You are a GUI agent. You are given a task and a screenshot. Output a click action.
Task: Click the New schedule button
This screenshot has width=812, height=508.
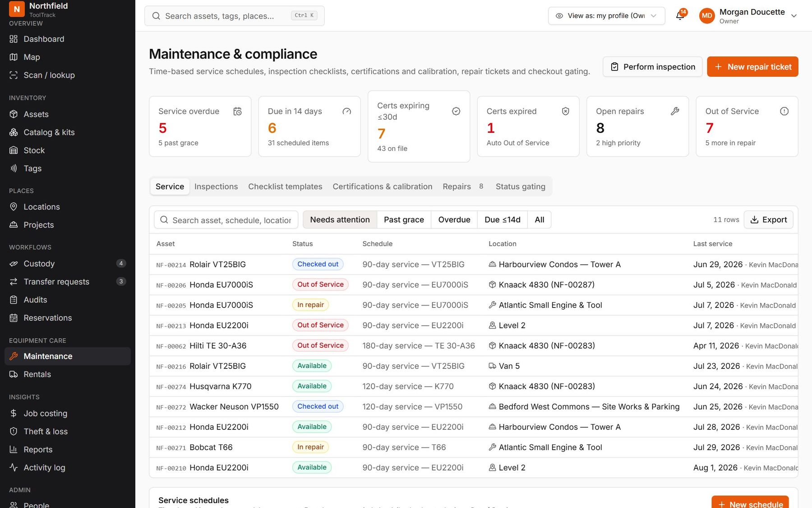[750, 503]
